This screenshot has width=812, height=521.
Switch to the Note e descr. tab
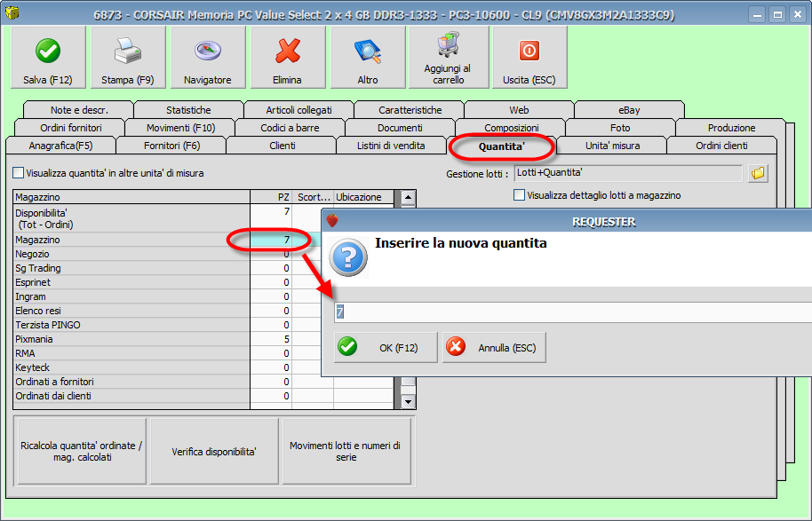[x=79, y=110]
